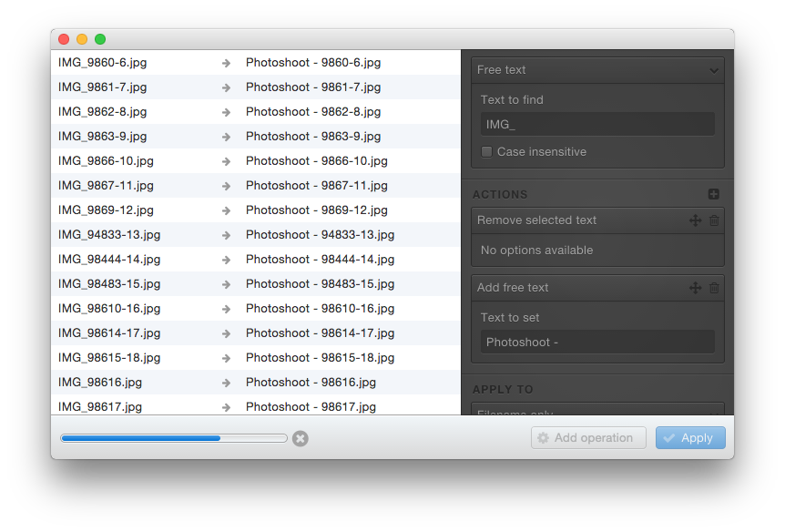Image resolution: width=785 pixels, height=532 pixels.
Task: Click the Add operation button
Action: [x=588, y=438]
